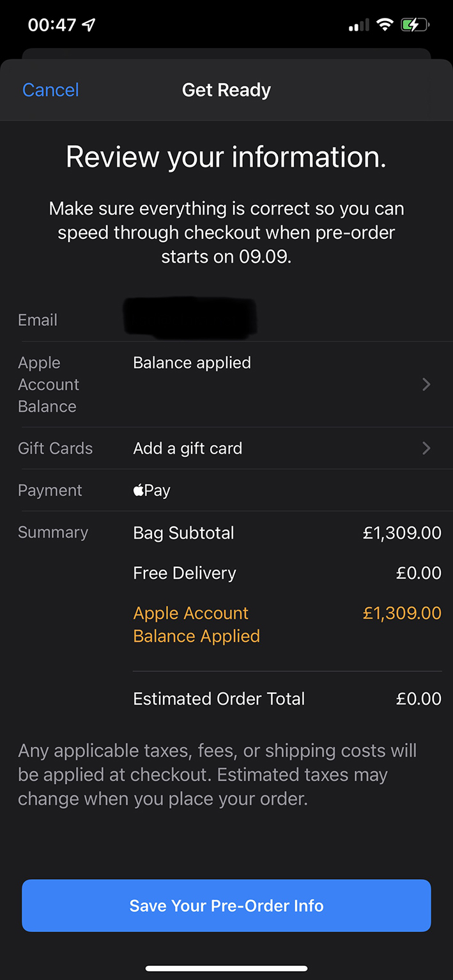Select the Apple Pay logo

click(151, 490)
